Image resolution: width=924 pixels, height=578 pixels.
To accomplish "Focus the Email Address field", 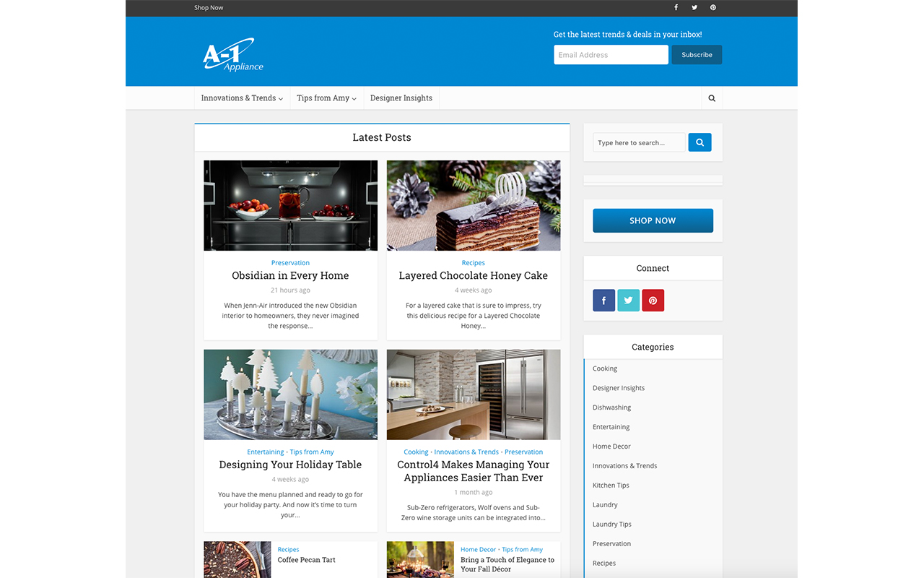I will pos(611,55).
